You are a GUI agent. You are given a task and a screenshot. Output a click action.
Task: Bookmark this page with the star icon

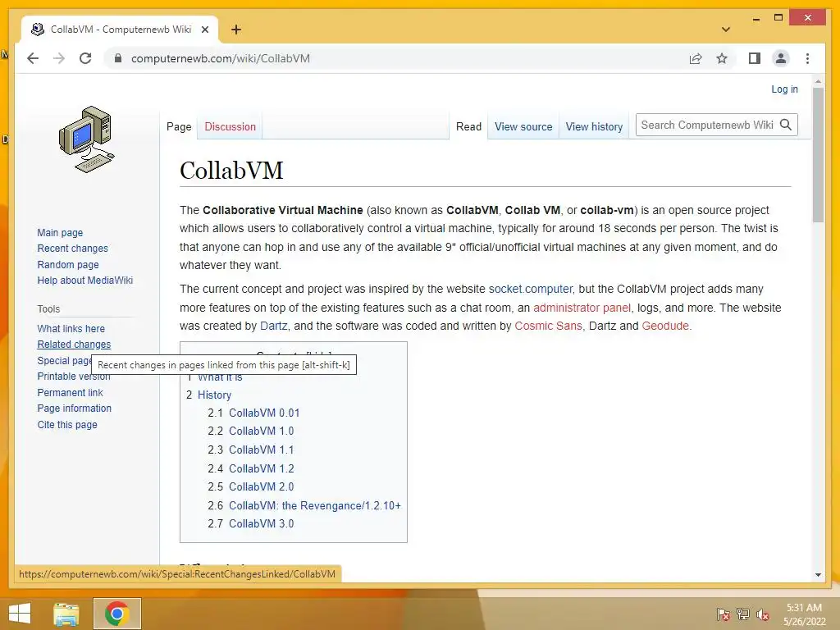[x=722, y=58]
